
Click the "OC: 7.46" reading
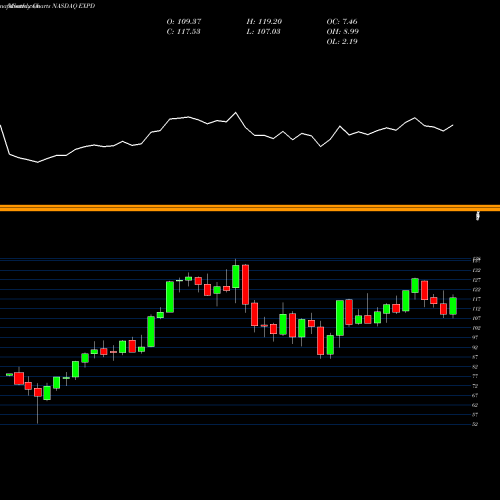pos(342,22)
